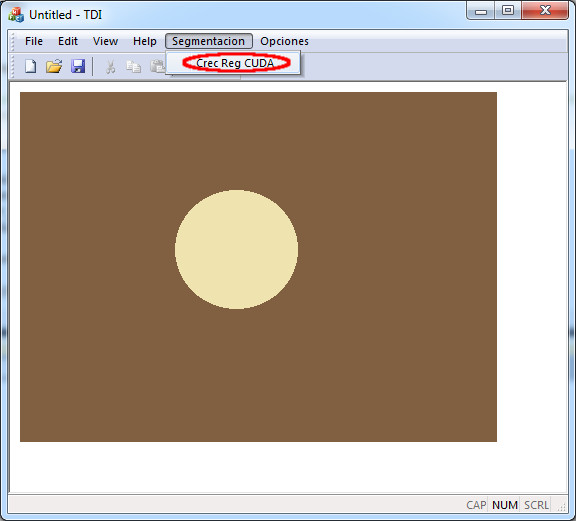
Task: Expand the Opciones menu
Action: point(284,41)
